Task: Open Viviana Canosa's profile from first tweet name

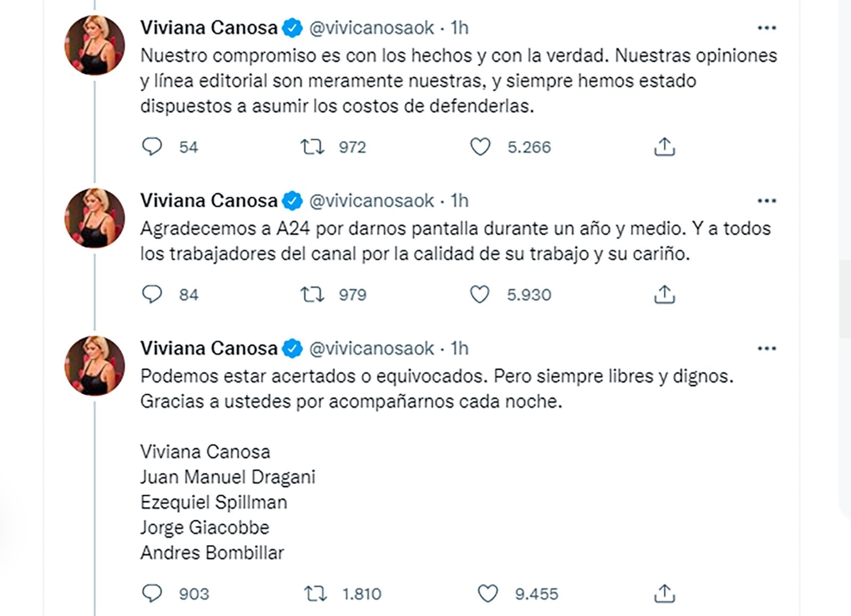Action: (208, 28)
